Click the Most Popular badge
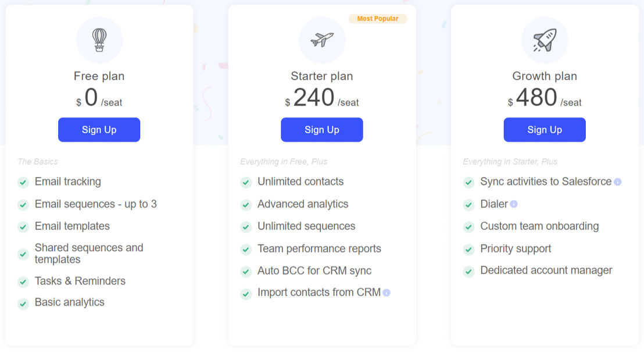This screenshot has height=352, width=644. [x=377, y=19]
